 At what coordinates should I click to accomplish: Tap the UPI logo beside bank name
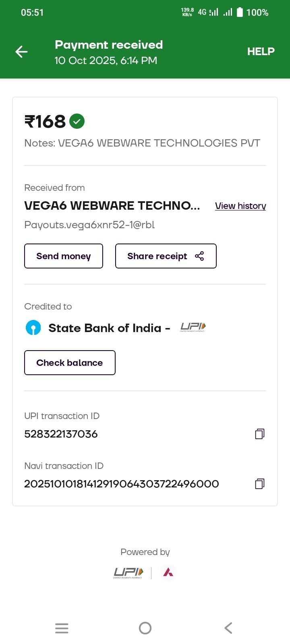tap(193, 327)
